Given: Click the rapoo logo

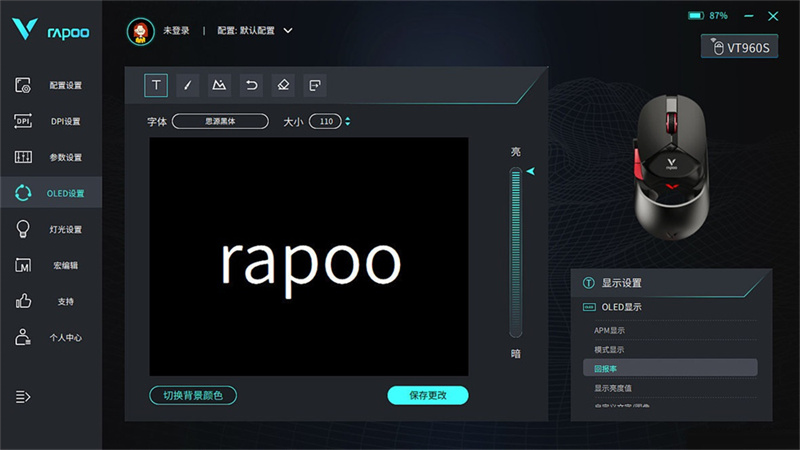Looking at the screenshot, I should 51,31.
